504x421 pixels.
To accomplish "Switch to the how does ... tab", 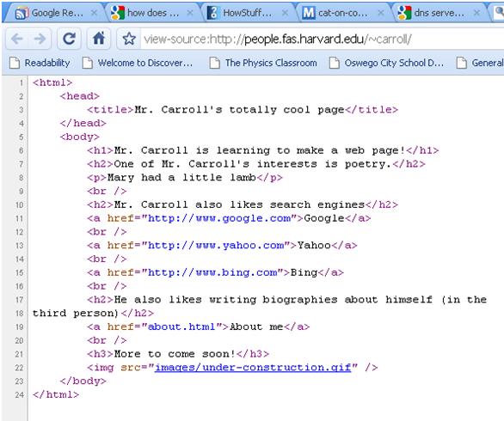I will click(151, 13).
